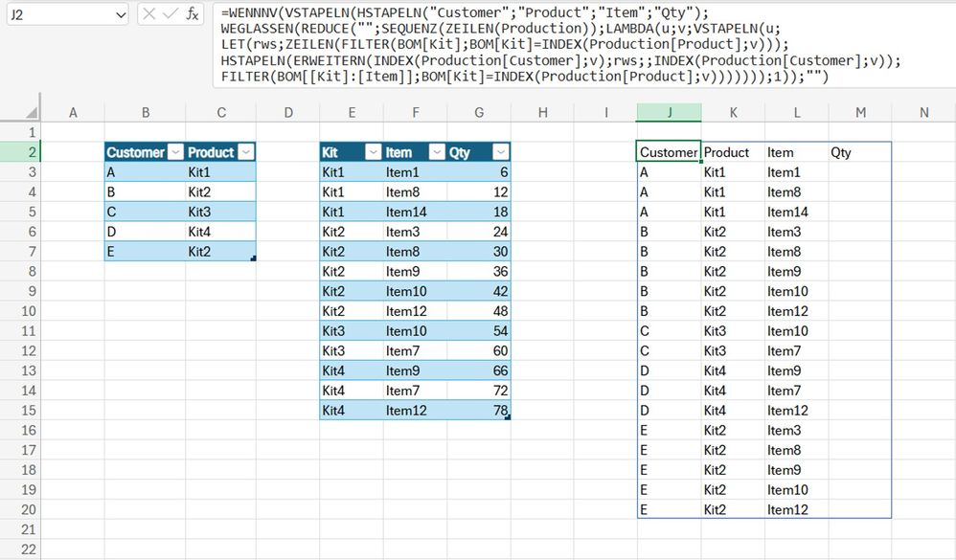Viewport: 956px width, 560px height.
Task: Click Item14 in the output column L
Action: click(797, 212)
